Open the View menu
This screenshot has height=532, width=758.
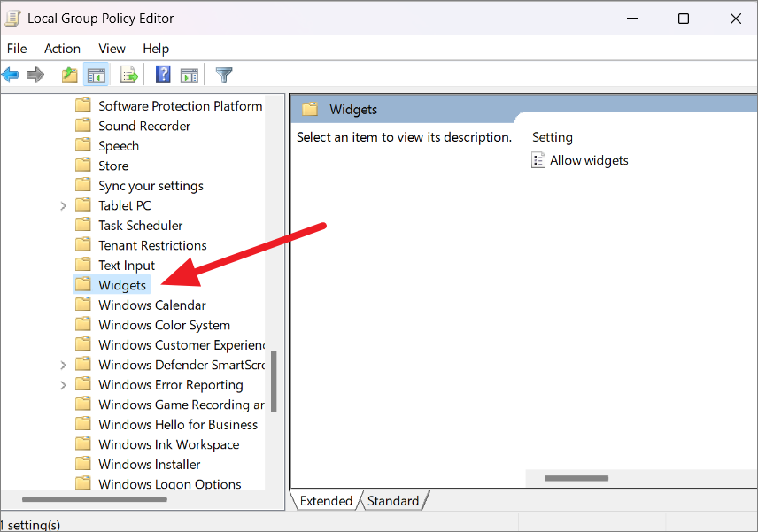tap(112, 49)
